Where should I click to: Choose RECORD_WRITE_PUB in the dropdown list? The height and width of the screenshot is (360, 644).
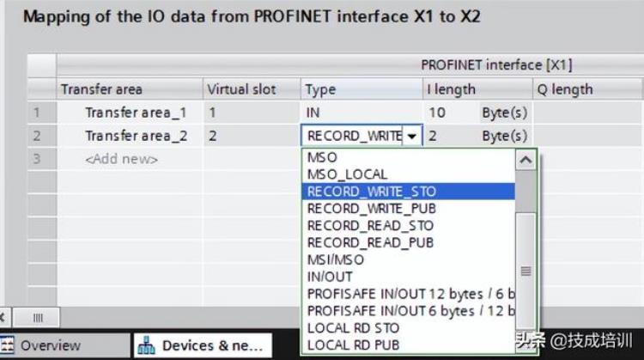(408, 209)
